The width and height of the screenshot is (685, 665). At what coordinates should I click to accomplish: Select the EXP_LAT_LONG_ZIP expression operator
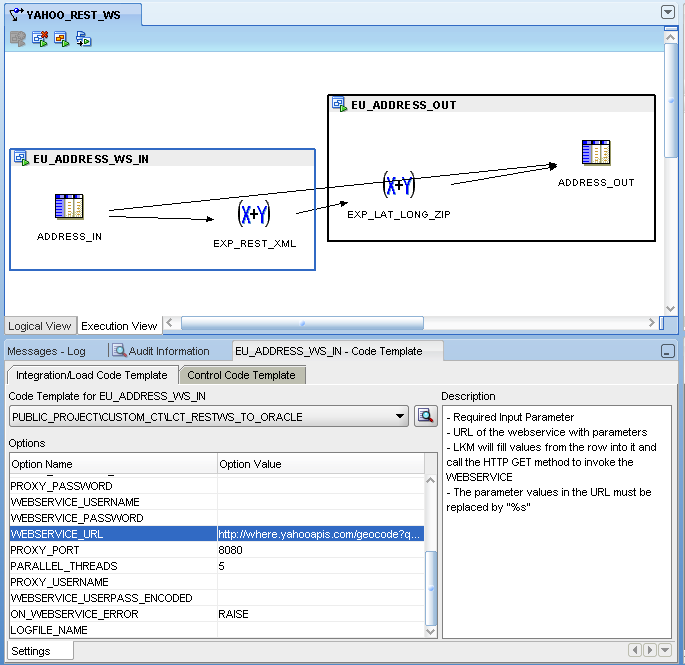click(x=398, y=184)
